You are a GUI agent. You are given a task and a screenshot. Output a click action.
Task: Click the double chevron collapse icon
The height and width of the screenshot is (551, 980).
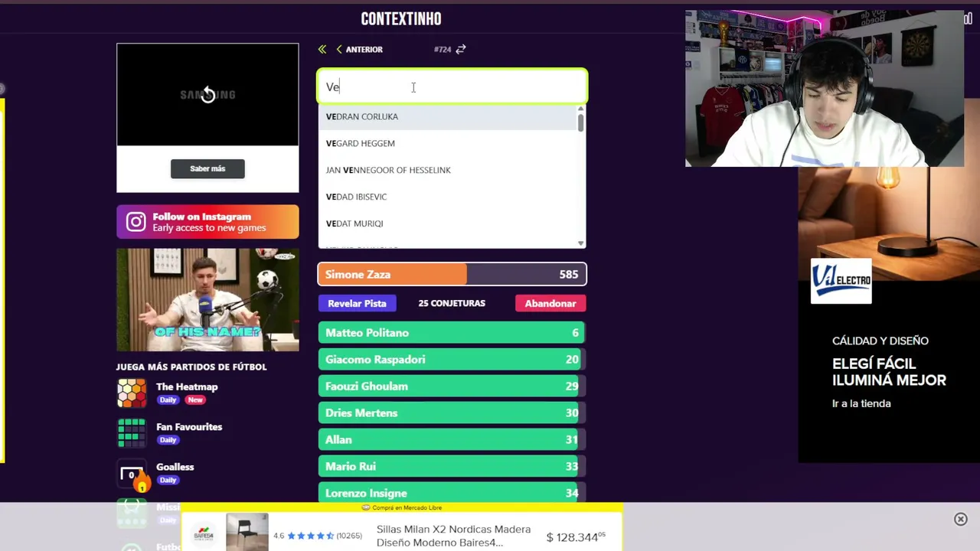322,49
